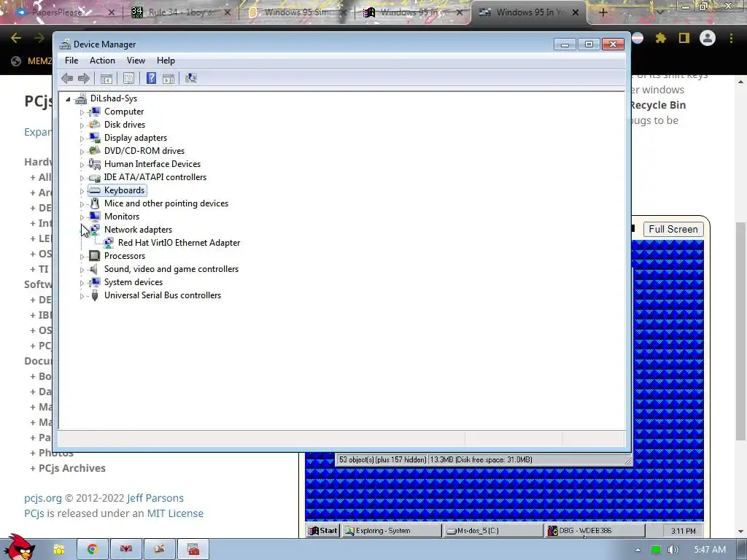The height and width of the screenshot is (560, 747).
Task: Open the Action menu
Action: click(x=102, y=61)
